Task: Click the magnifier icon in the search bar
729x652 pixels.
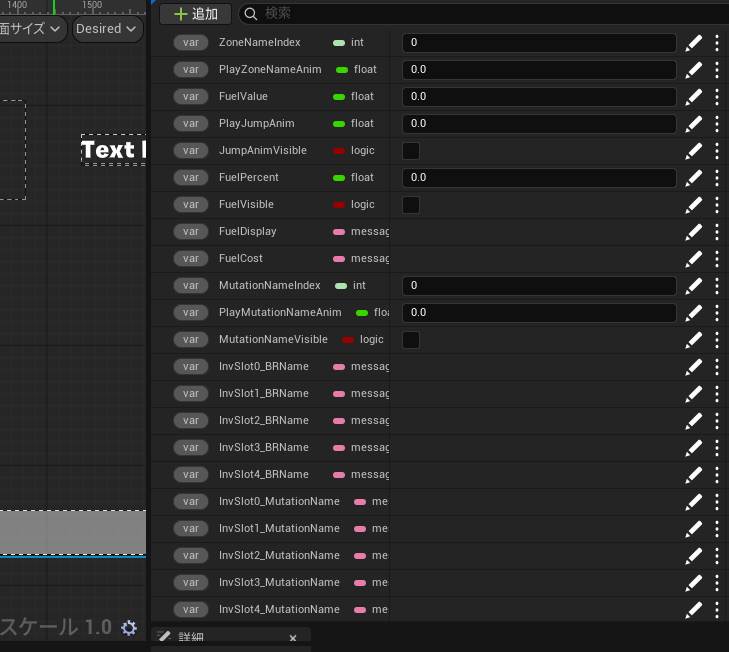Action: click(251, 14)
